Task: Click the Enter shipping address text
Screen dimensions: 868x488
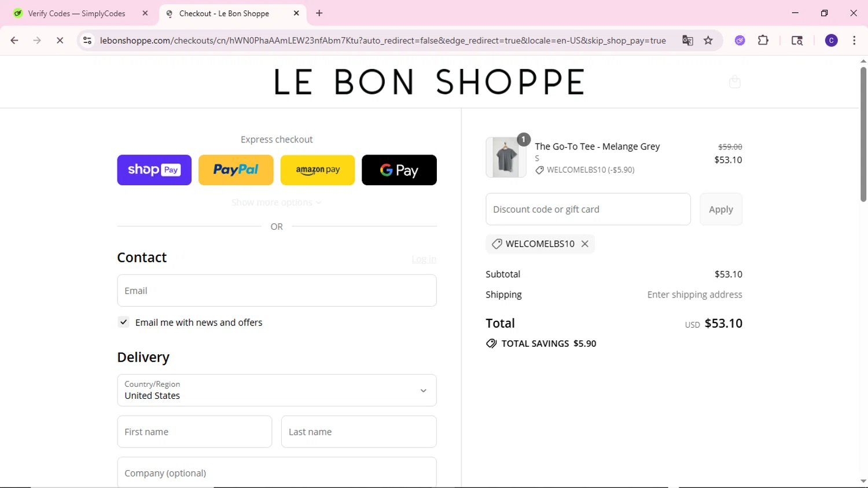Action: pyautogui.click(x=694, y=295)
